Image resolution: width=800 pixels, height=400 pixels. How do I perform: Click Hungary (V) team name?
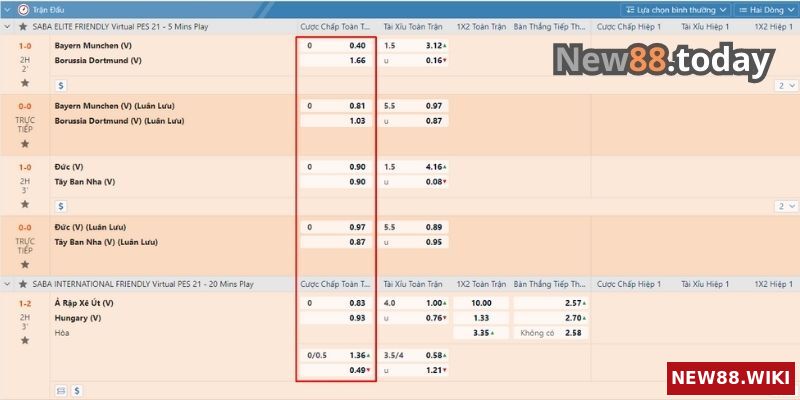(x=78, y=318)
